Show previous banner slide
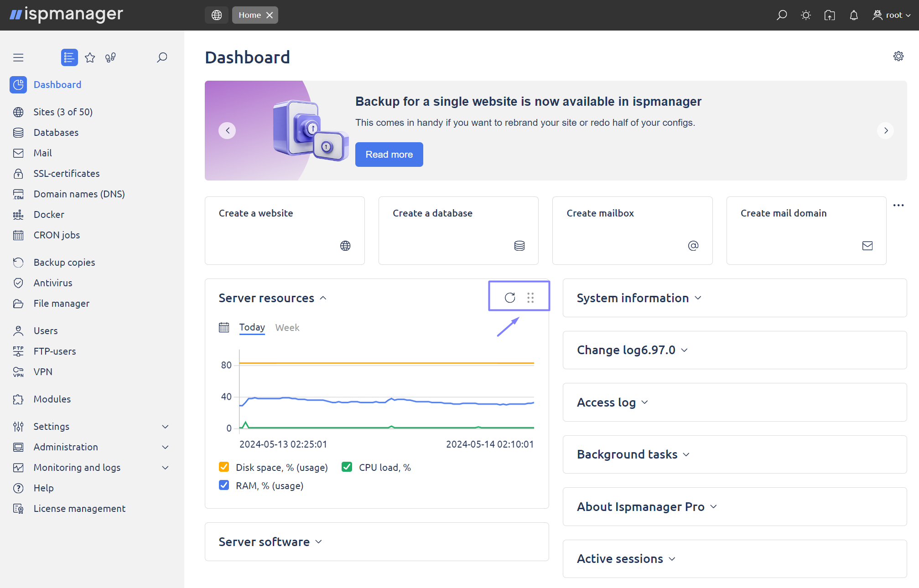 [227, 130]
